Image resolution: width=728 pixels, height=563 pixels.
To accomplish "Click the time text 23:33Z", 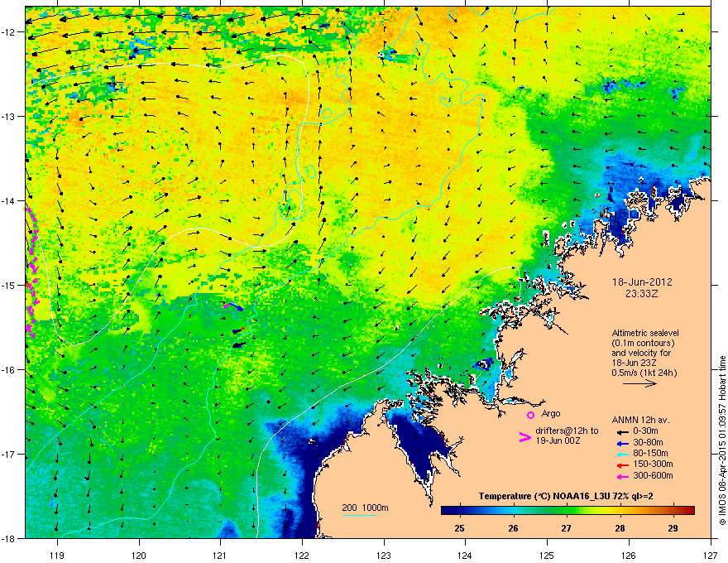I will coord(642,294).
